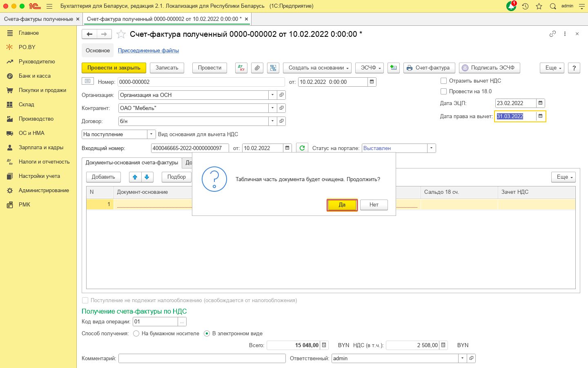This screenshot has width=588, height=368.
Task: Add document to favorites star
Action: pyautogui.click(x=121, y=34)
